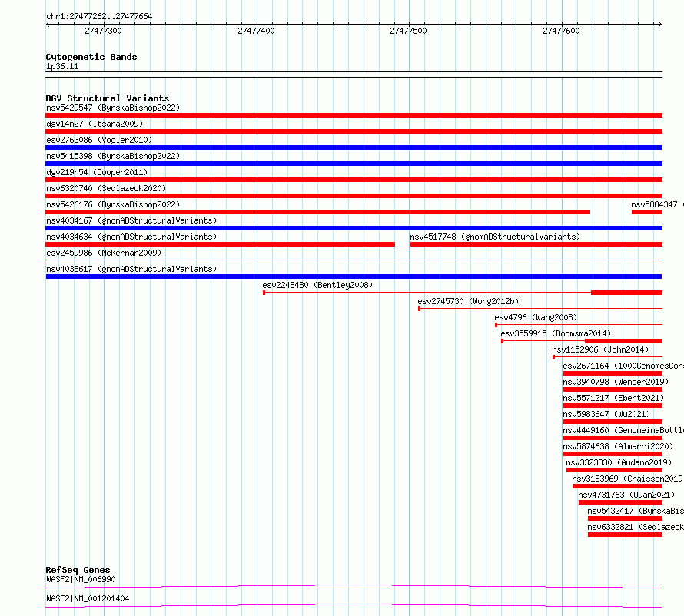Click nsv5415398 (ByrskaBishop2022) label
Viewport: 684px width, 616px height.
point(113,156)
